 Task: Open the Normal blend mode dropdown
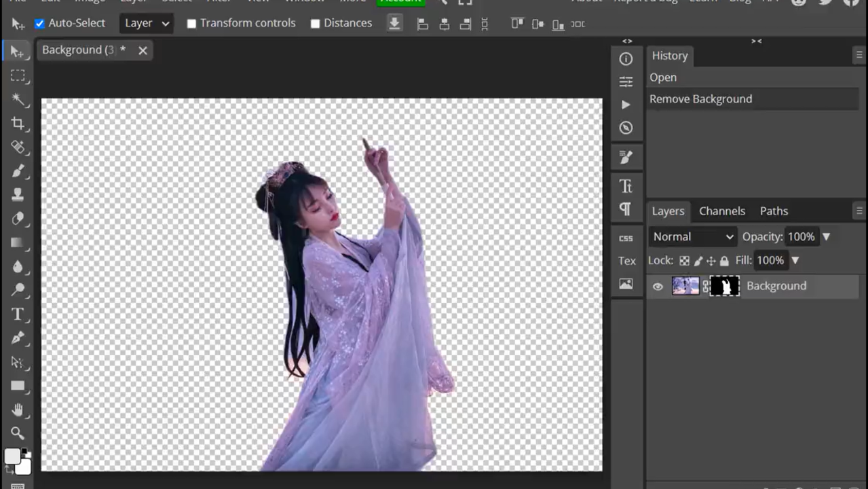click(692, 237)
